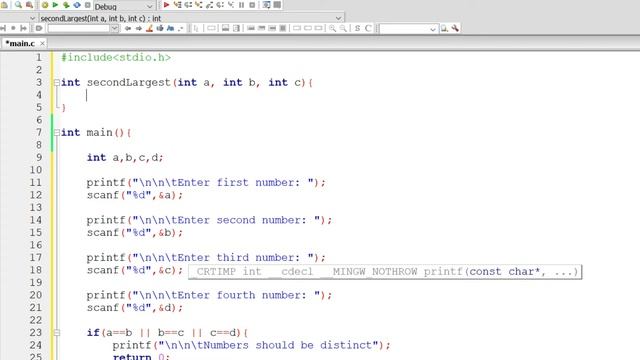
Task: Click the C comment toggle icon
Action: pyautogui.click(x=368, y=28)
